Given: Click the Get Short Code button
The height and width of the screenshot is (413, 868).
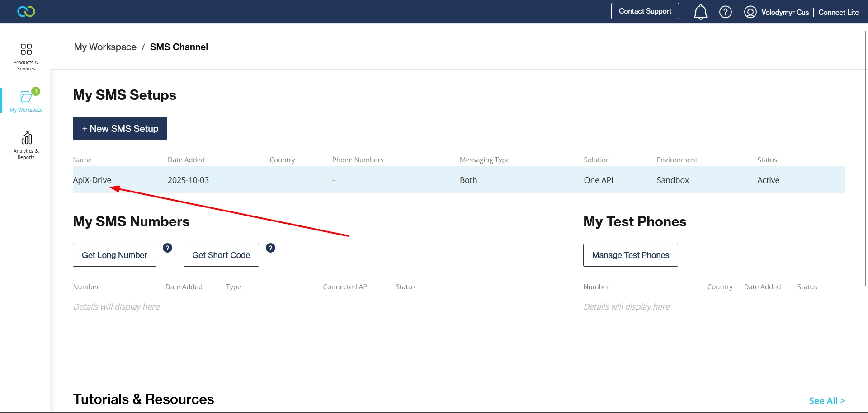Looking at the screenshot, I should [x=221, y=255].
